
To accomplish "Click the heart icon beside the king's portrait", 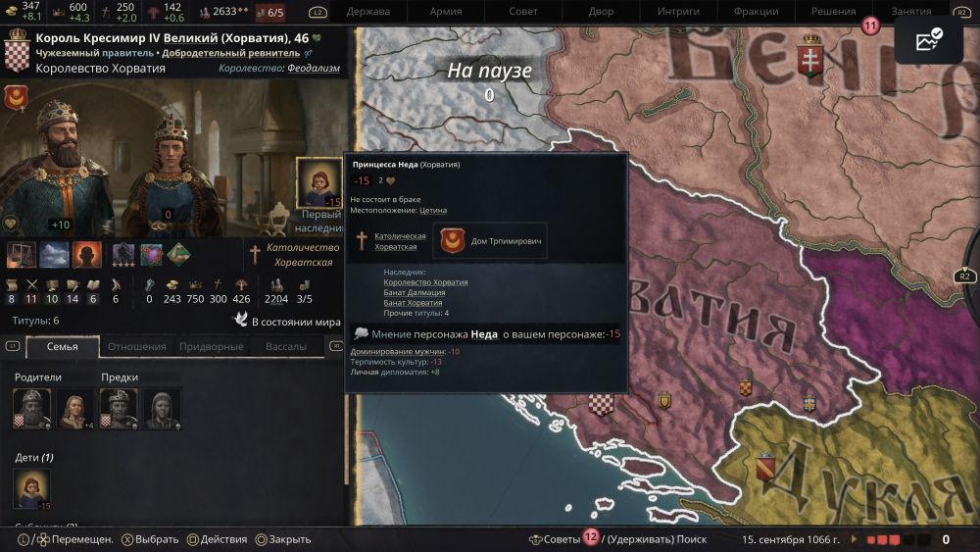I will tap(10, 224).
